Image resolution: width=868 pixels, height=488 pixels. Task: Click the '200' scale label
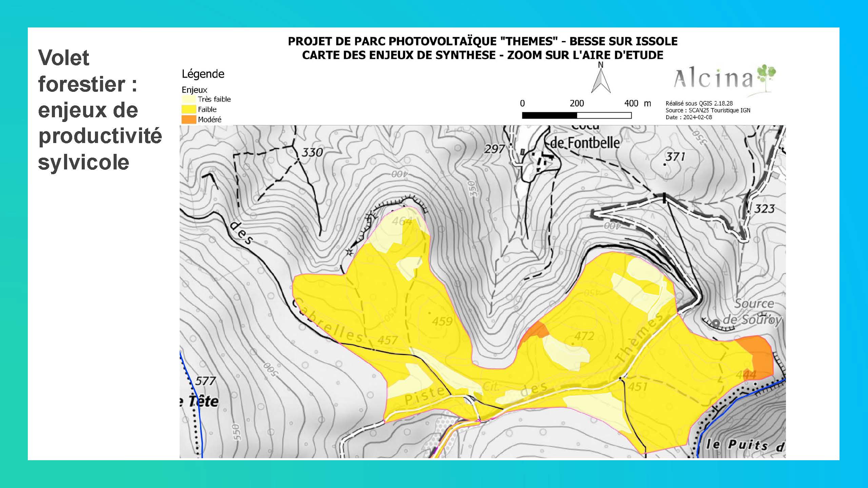(577, 103)
